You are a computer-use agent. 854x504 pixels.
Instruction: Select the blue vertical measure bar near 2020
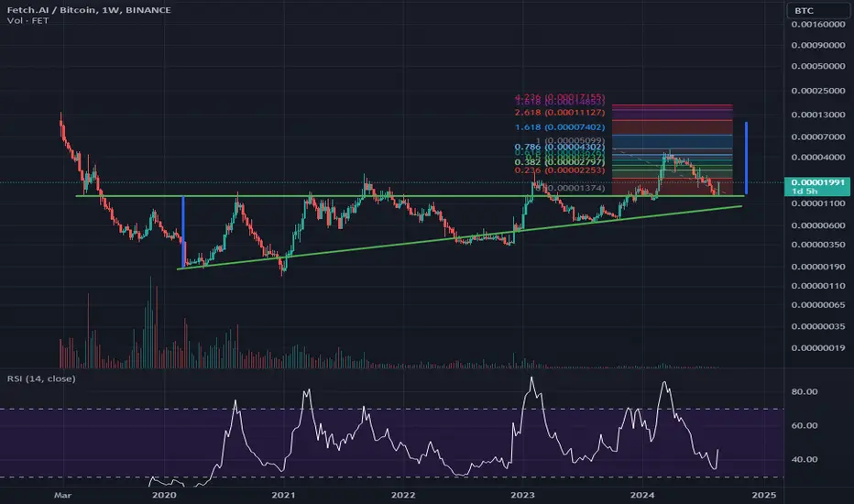tap(183, 232)
